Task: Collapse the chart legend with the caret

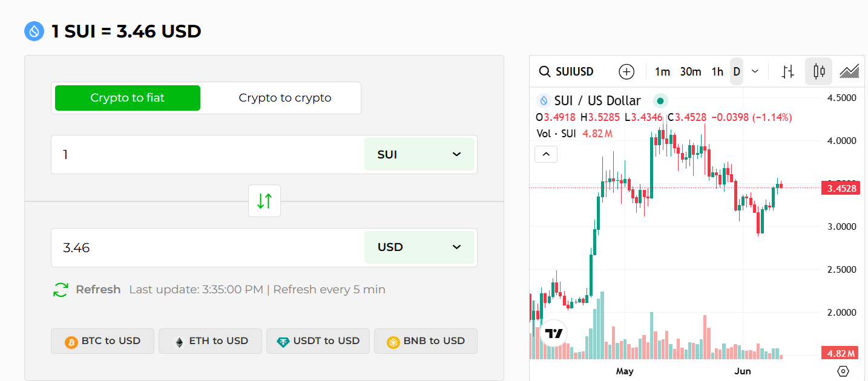Action: [545, 154]
